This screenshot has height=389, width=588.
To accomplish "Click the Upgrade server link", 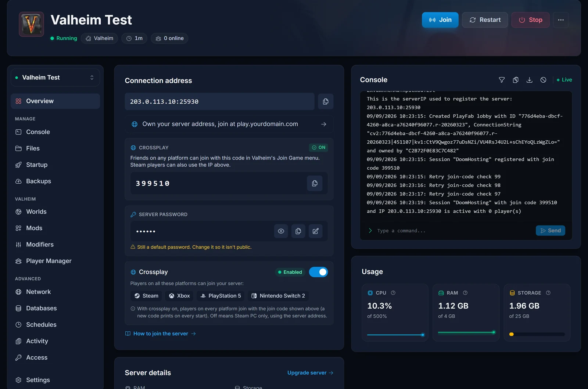I will click(310, 372).
